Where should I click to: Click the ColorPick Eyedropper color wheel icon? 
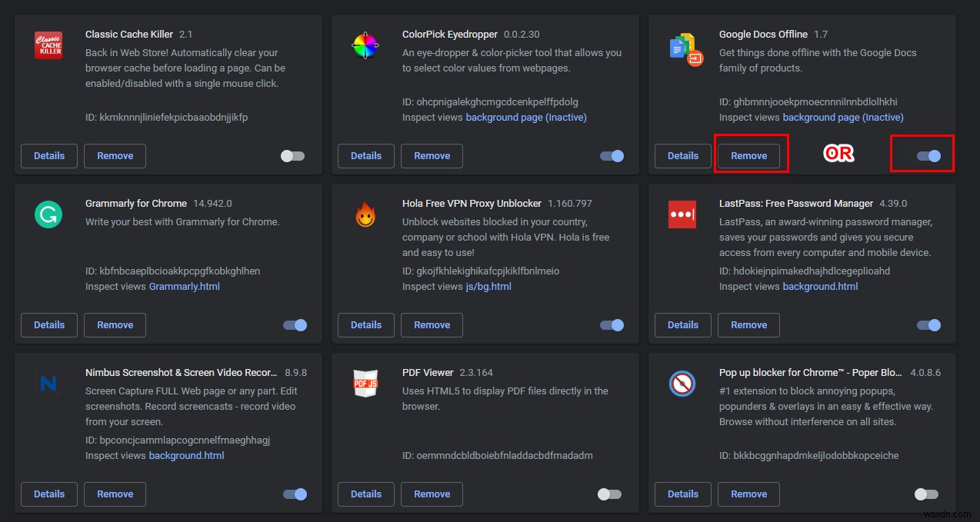pyautogui.click(x=365, y=45)
